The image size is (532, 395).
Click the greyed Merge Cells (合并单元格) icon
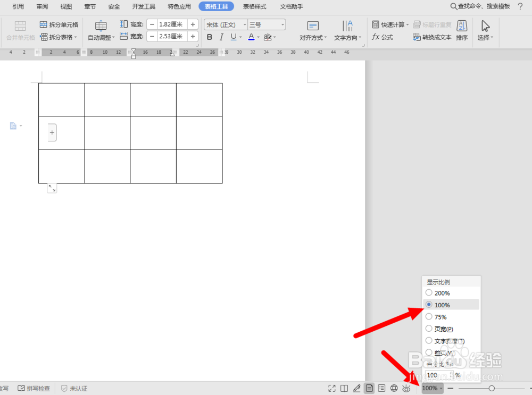tap(20, 26)
